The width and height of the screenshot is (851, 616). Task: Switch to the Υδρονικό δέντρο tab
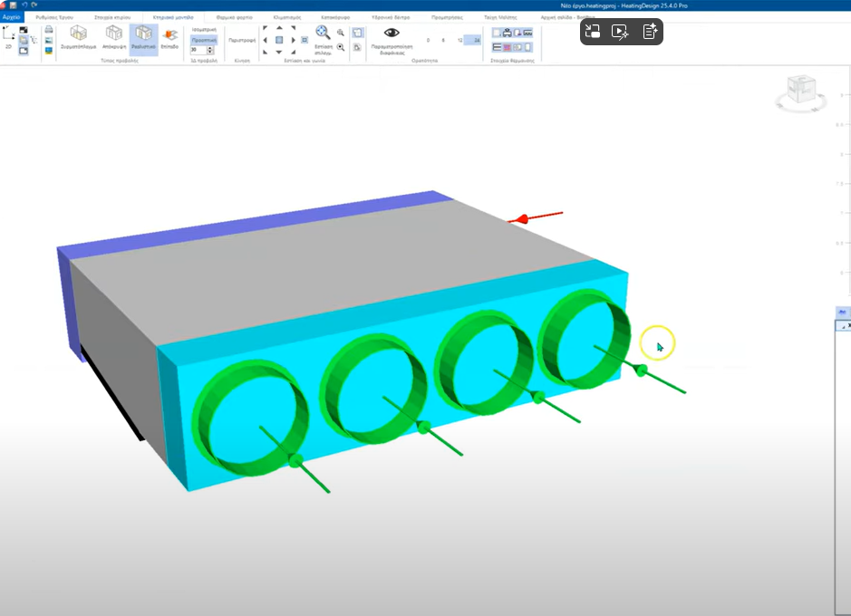[x=391, y=17]
